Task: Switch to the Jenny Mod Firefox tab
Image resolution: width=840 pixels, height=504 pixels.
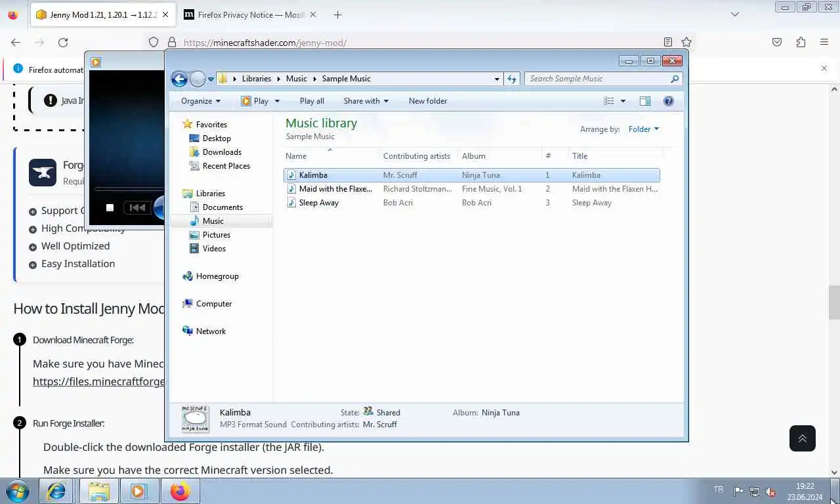Action: coord(103,14)
